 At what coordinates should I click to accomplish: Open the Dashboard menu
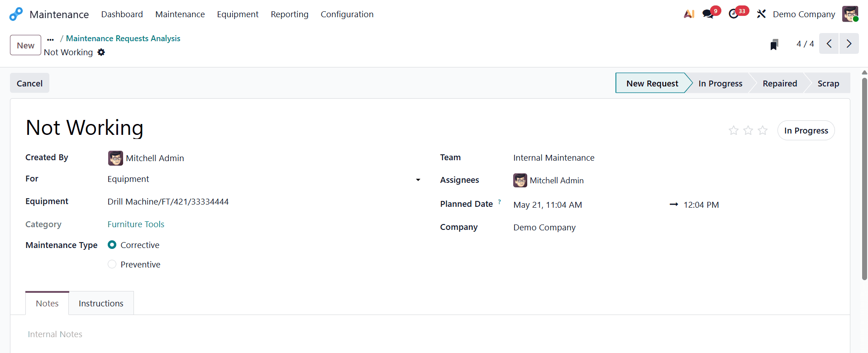tap(122, 14)
